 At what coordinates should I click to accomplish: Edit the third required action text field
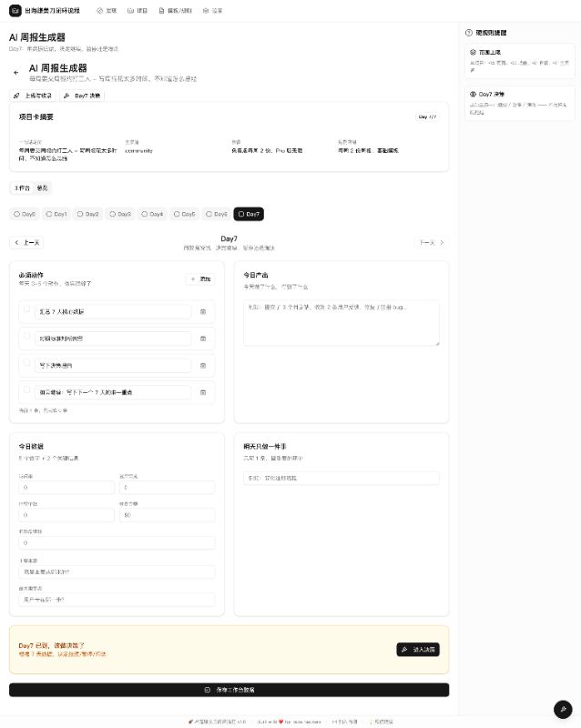[113, 366]
